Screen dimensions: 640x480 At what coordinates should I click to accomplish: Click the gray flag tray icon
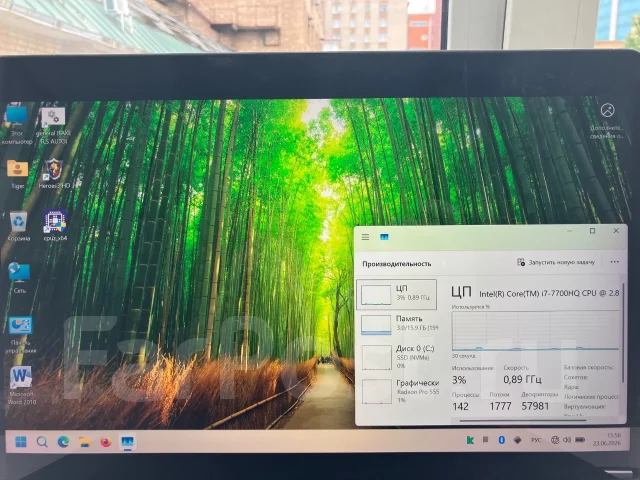[486, 440]
